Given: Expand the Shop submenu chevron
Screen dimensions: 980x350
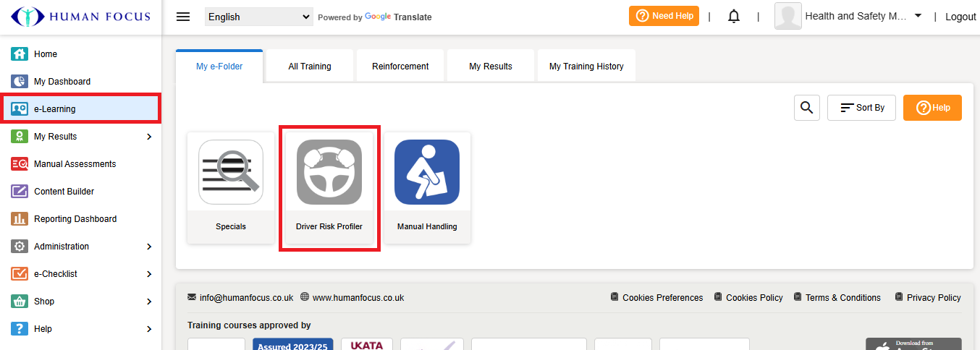Looking at the screenshot, I should pyautogui.click(x=149, y=302).
